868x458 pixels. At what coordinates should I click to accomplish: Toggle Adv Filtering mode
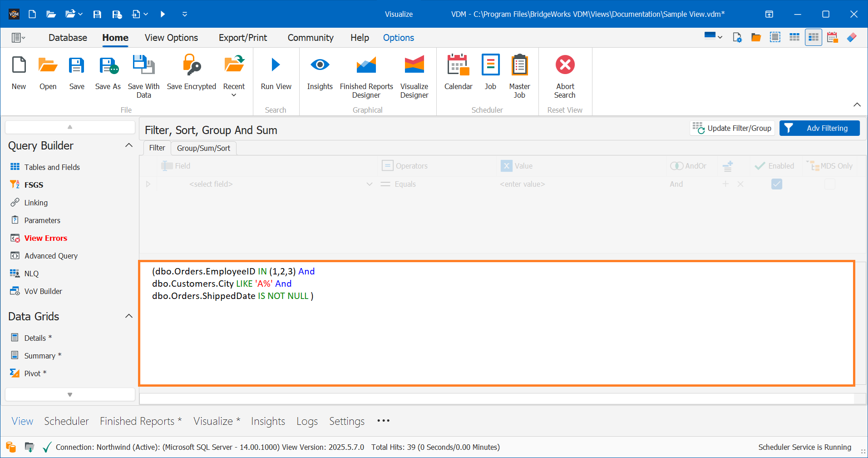819,128
